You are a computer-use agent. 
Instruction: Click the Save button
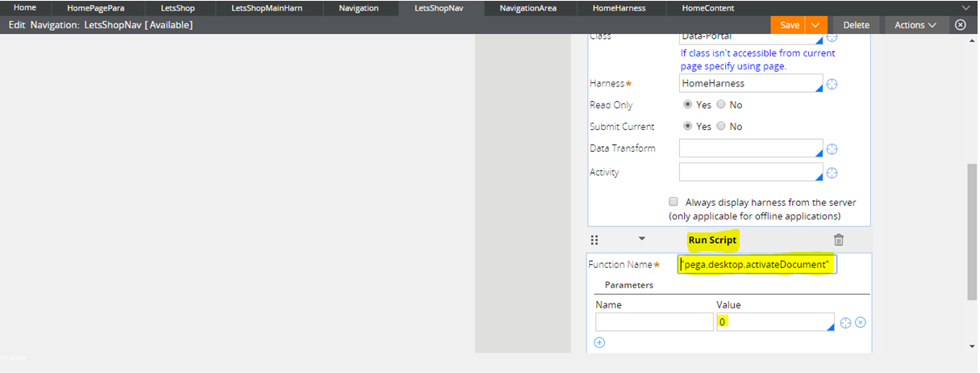[789, 25]
